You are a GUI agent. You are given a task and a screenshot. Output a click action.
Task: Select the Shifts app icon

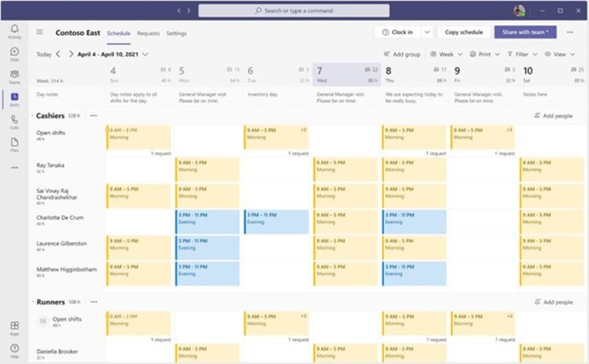[14, 100]
